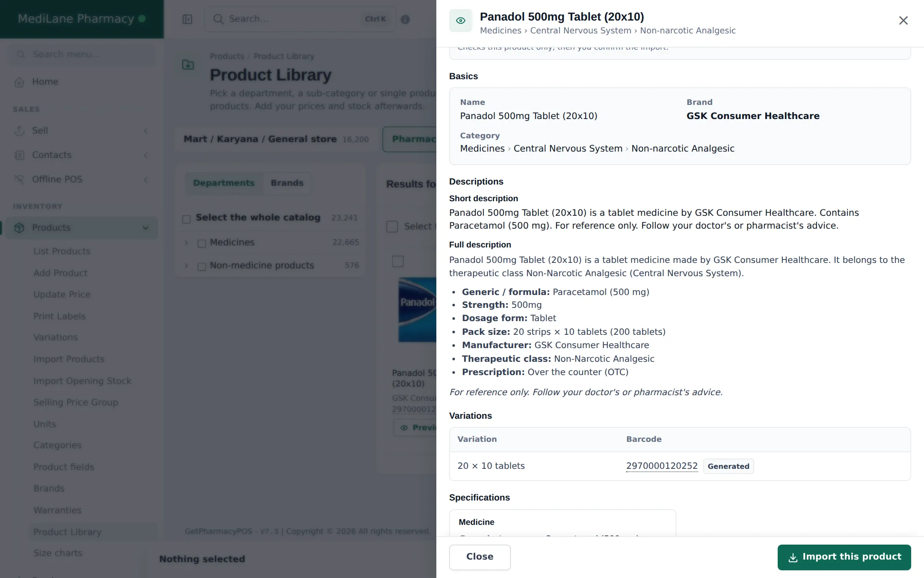The image size is (924, 578).
Task: Expand the Non-medicine products tree node
Action: [186, 266]
